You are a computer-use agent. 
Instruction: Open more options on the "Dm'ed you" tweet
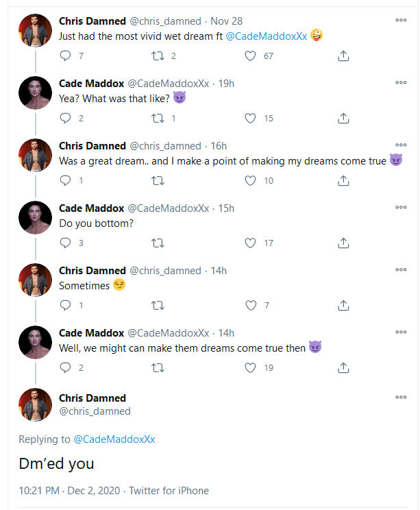coord(401,397)
